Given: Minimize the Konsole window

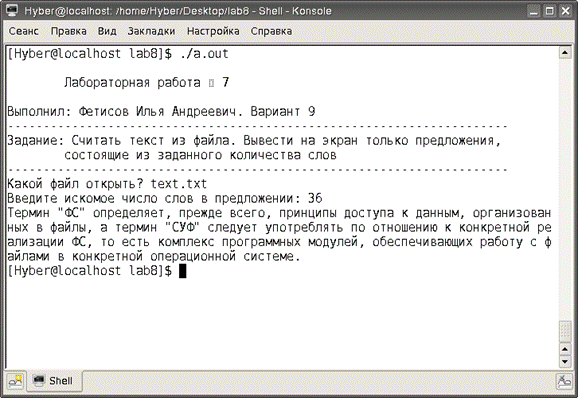Looking at the screenshot, I should pos(533,11).
